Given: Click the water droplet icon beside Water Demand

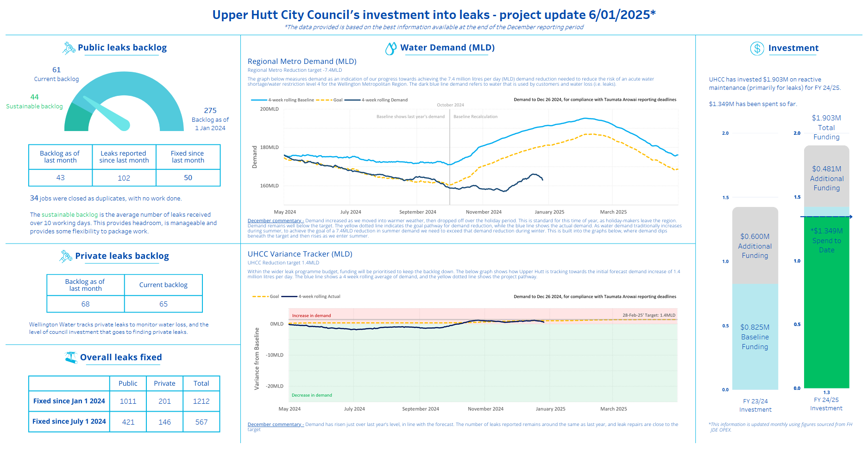Looking at the screenshot, I should tap(391, 48).
